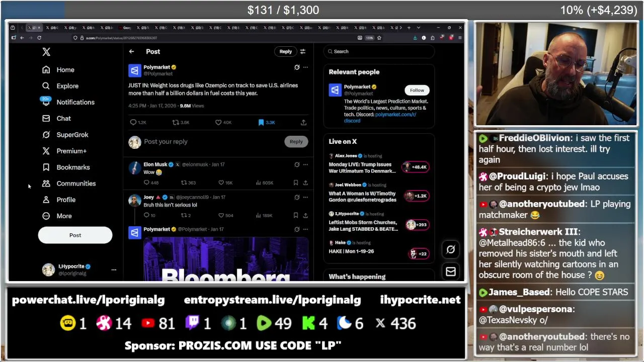Open reply sorting filter icon in header

pos(303,51)
